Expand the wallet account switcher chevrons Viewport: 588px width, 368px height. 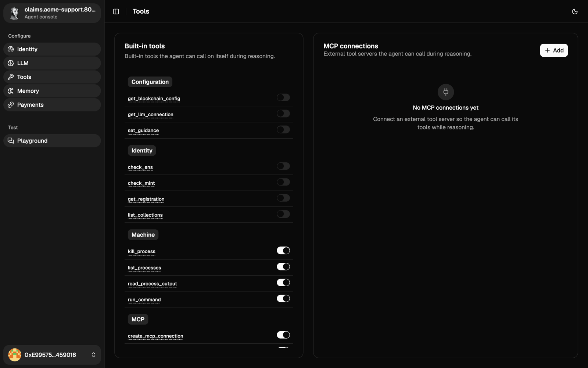click(93, 355)
